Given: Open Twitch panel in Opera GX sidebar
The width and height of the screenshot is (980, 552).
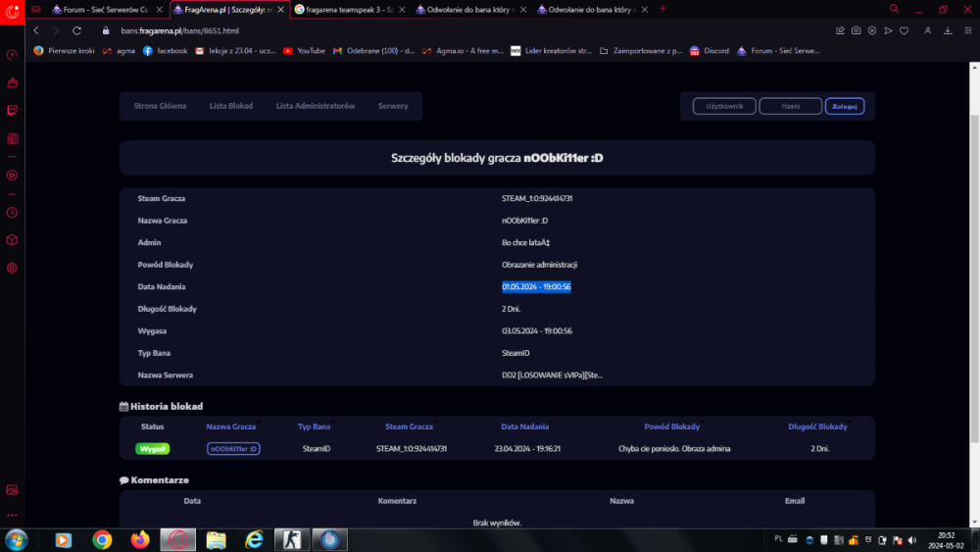Looking at the screenshot, I should (x=12, y=111).
